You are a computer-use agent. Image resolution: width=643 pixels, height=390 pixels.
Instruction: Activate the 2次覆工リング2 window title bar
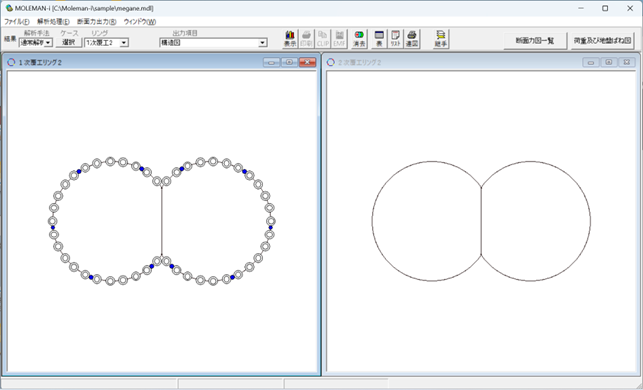pyautogui.click(x=481, y=62)
